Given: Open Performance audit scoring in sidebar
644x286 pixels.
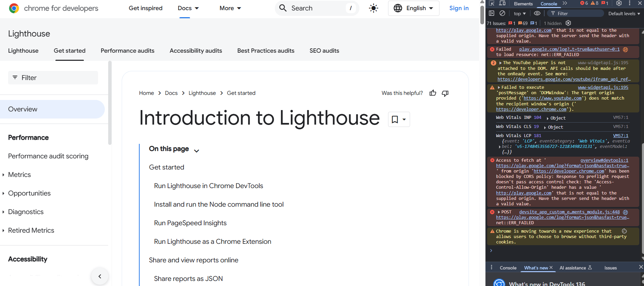Looking at the screenshot, I should (x=48, y=156).
